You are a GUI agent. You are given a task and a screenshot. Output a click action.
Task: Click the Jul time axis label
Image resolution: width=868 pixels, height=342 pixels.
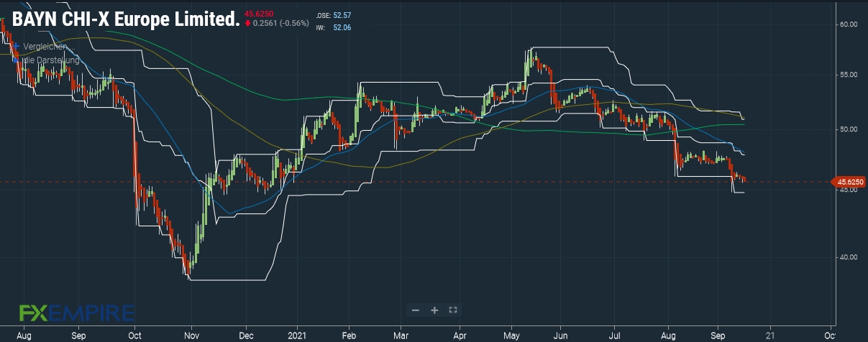(616, 335)
